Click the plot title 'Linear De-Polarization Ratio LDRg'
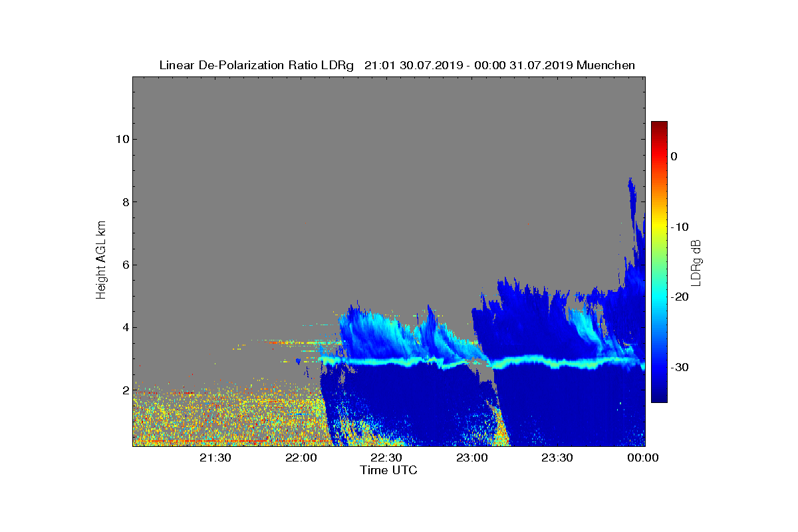 coord(257,65)
